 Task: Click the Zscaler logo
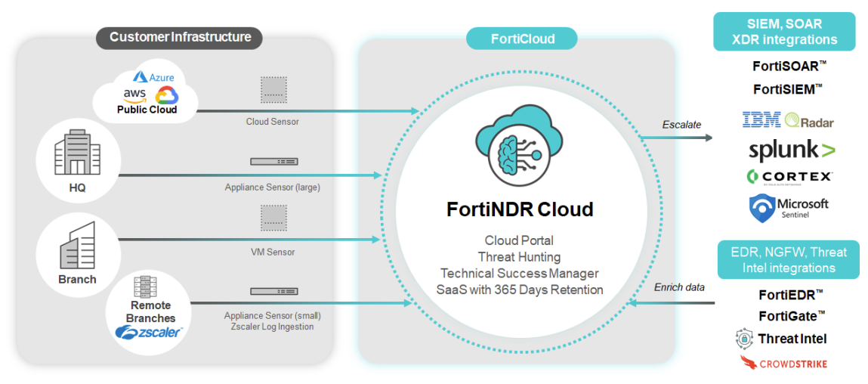coord(148,332)
